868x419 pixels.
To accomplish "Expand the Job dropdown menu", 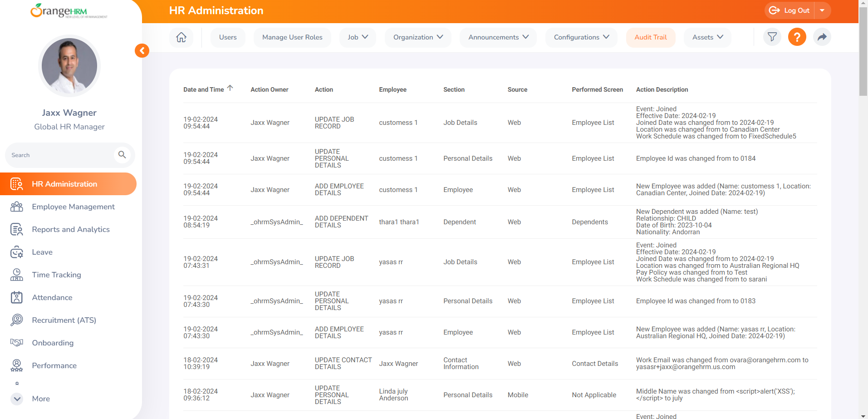I will click(358, 37).
